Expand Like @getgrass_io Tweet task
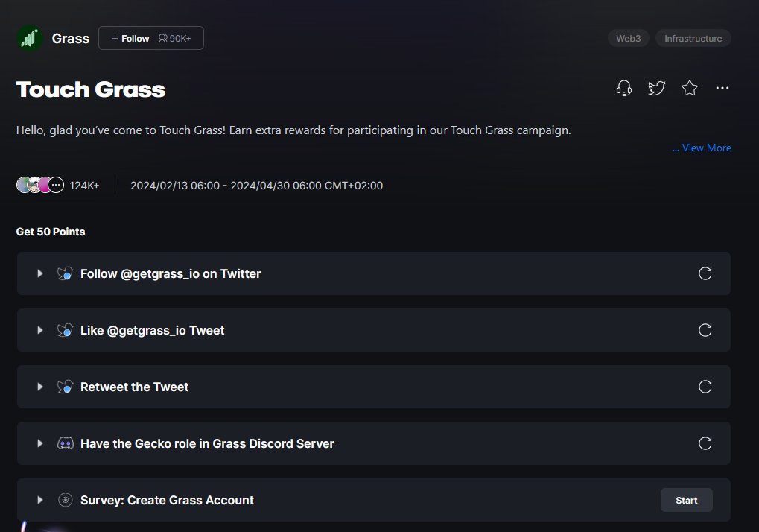Viewport: 759px width, 532px height. [40, 330]
